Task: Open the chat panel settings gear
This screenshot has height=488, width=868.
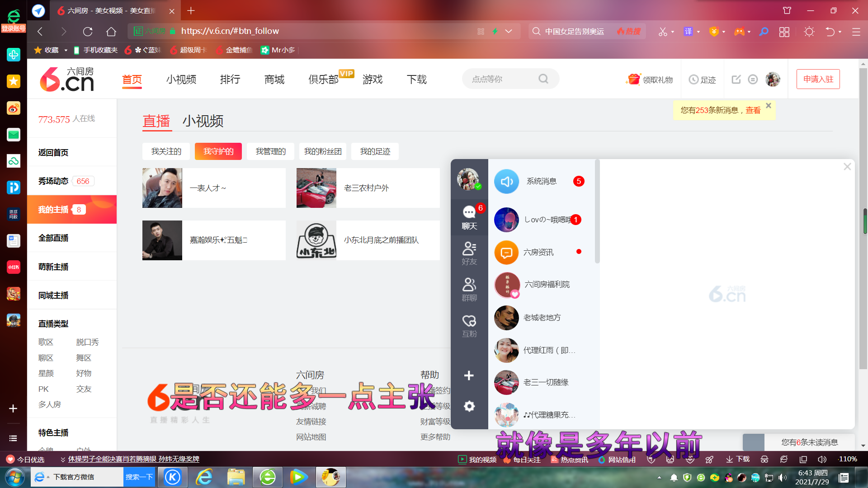Action: click(469, 406)
